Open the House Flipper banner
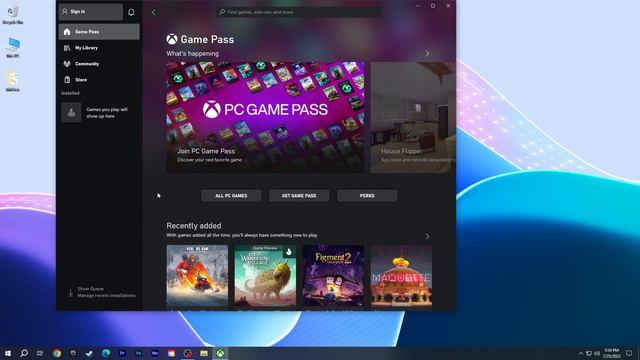The image size is (640, 360). [413, 117]
